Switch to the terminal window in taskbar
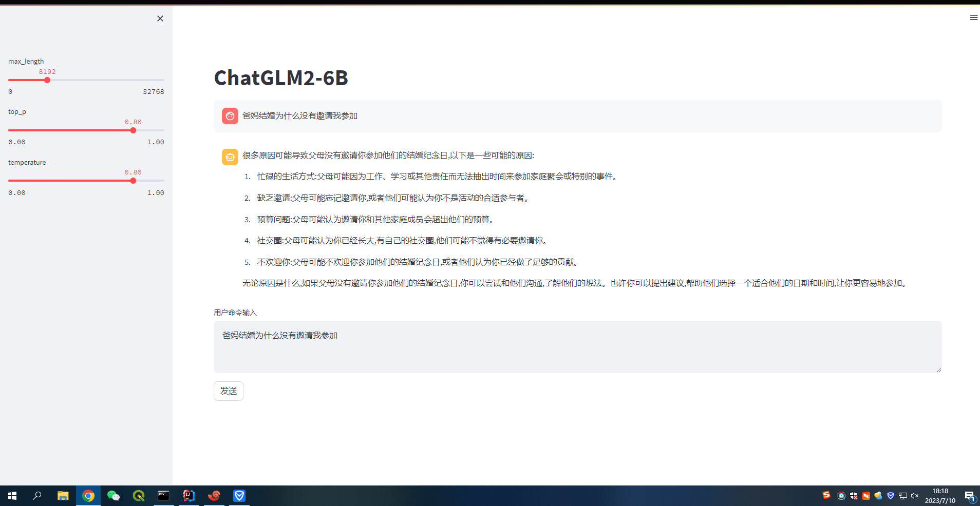This screenshot has height=506, width=980. coord(163,496)
